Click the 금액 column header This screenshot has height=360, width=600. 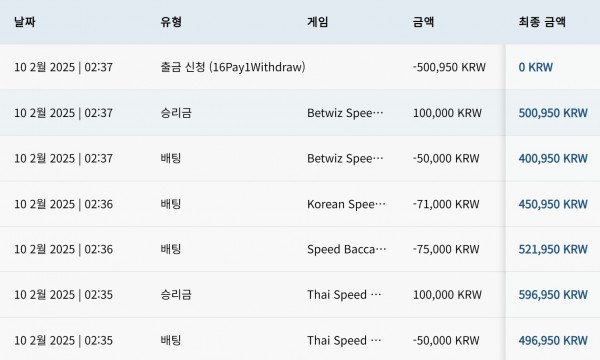pos(424,22)
